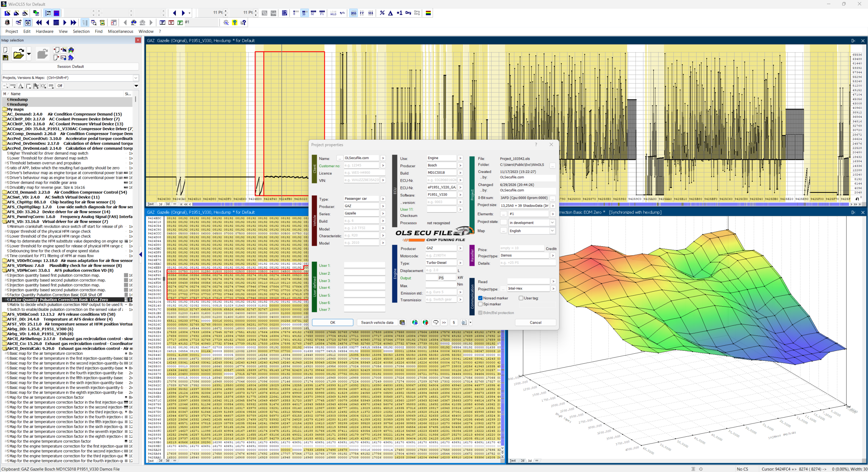868x472 pixels.
Task: Click the red V window icon
Action: 171,23
